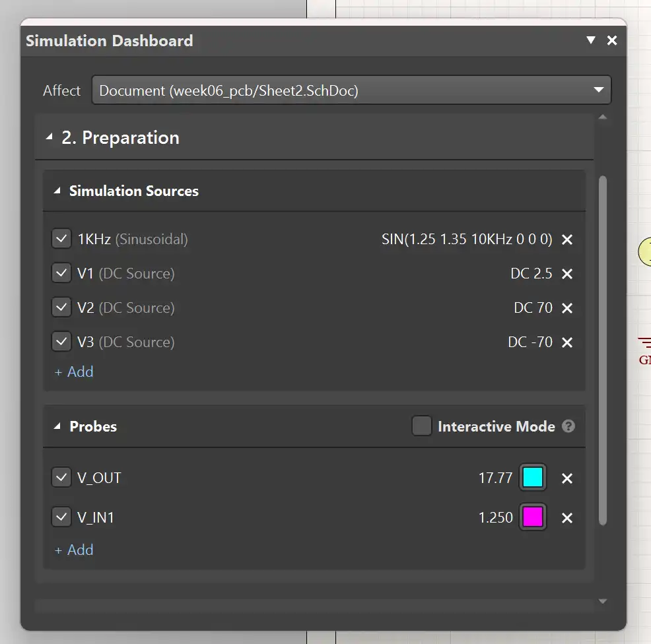Delete the V1 DC source
Image resolution: width=651 pixels, height=644 pixels.
(x=566, y=274)
